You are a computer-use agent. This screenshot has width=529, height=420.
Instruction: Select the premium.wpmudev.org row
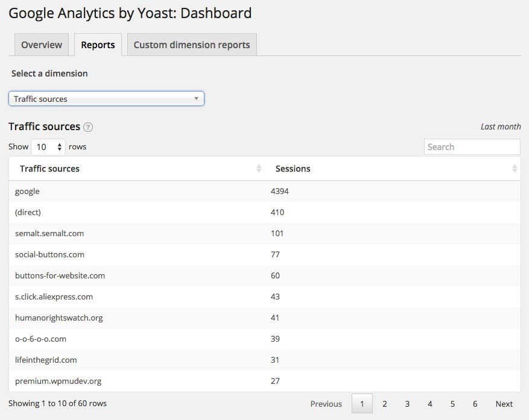(265, 381)
